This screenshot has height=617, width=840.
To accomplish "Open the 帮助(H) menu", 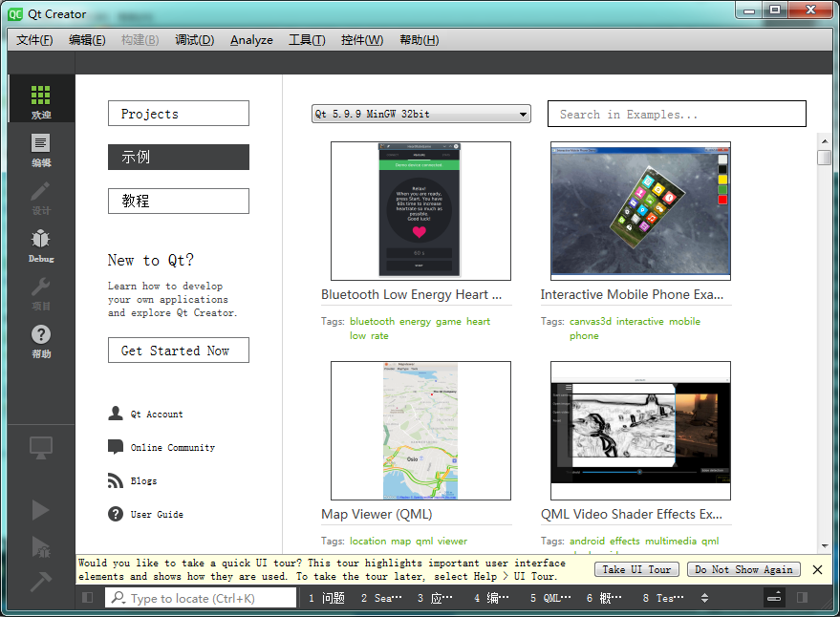I will (x=419, y=40).
